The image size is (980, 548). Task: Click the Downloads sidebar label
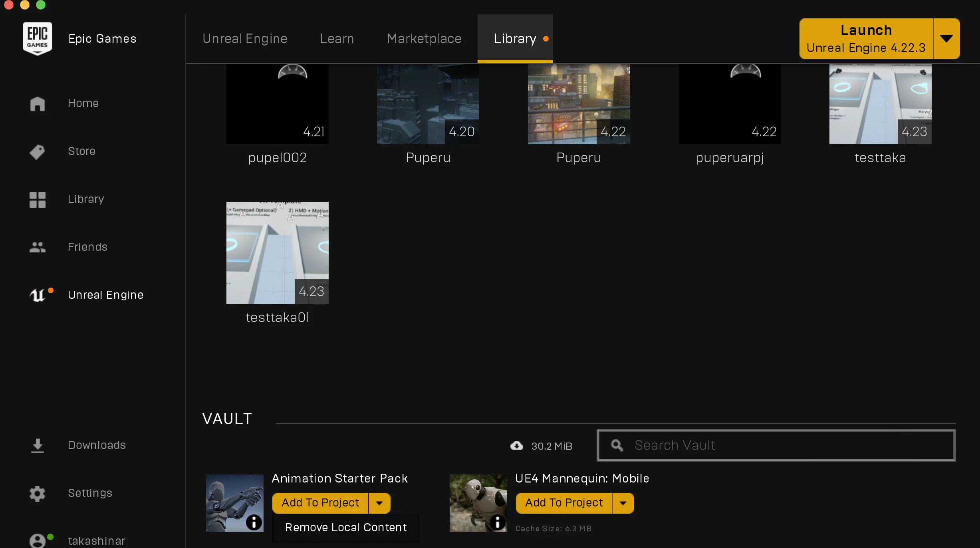[x=97, y=445]
